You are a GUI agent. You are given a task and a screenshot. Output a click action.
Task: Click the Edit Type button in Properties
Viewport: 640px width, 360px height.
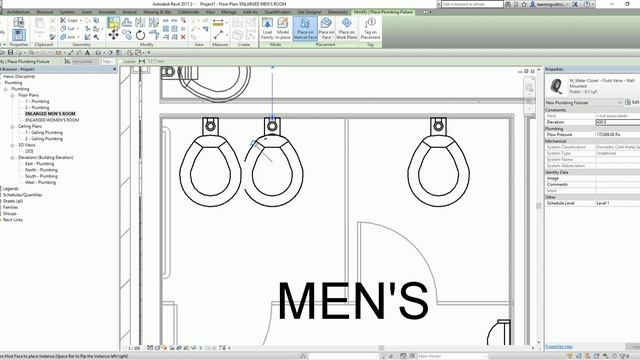coord(631,102)
